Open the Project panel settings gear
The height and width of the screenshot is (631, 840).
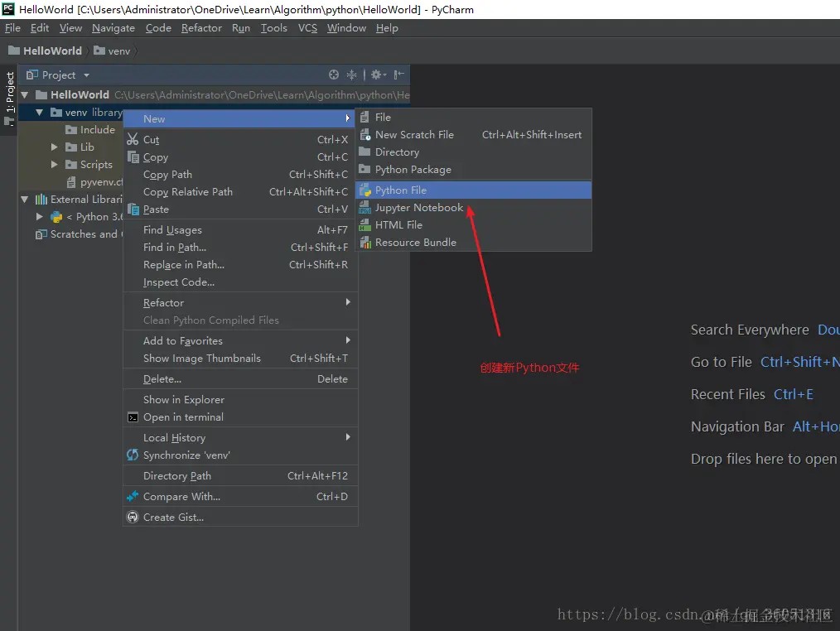click(x=378, y=75)
